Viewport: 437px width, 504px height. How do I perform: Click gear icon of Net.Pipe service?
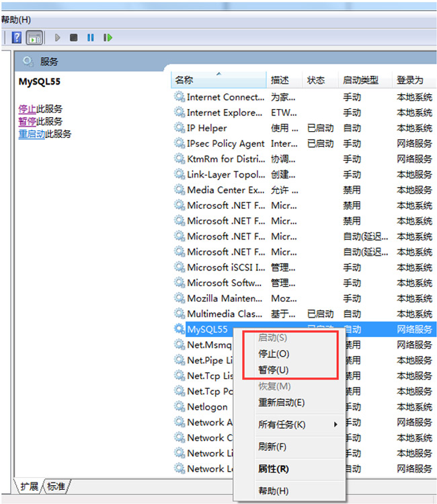coord(179,360)
